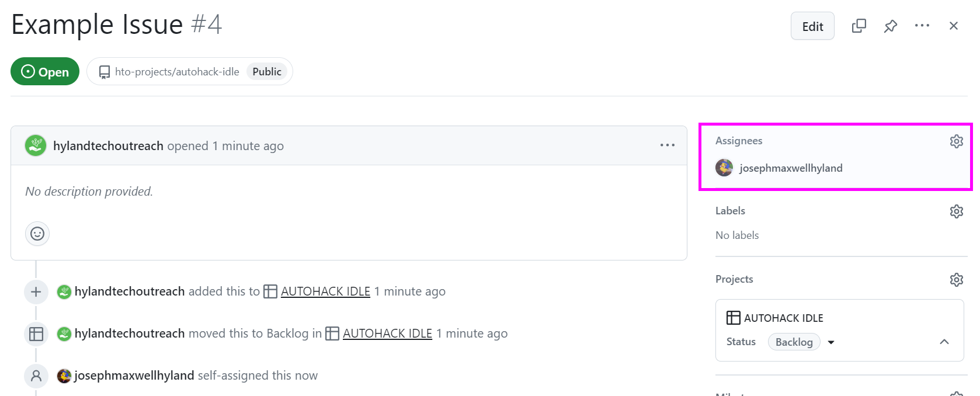This screenshot has width=980, height=396.
Task: Click josephmaxwellhyland in self-assigned event
Action: click(134, 376)
